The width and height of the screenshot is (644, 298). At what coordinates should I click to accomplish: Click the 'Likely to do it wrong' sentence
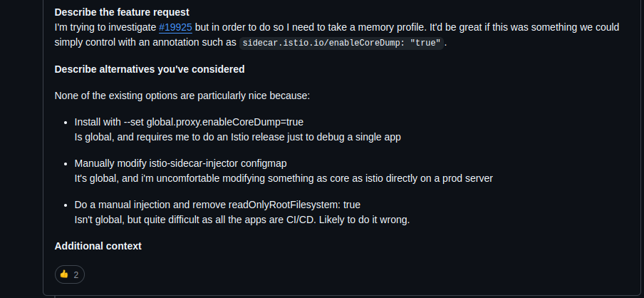364,220
